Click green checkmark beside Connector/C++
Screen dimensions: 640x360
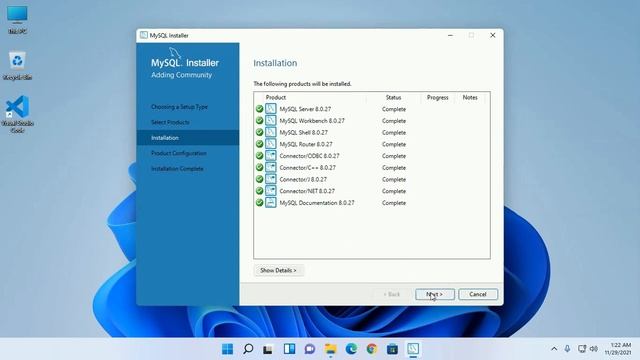pos(259,167)
